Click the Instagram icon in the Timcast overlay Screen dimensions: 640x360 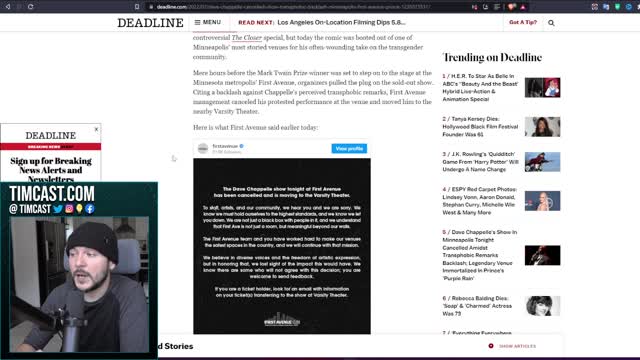click(x=69, y=209)
